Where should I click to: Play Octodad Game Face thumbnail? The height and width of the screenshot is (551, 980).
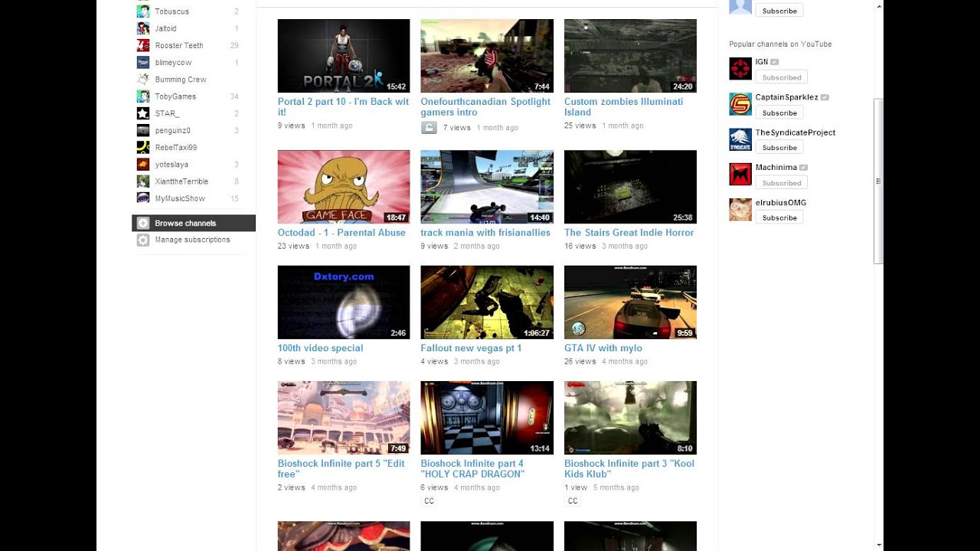pyautogui.click(x=343, y=187)
